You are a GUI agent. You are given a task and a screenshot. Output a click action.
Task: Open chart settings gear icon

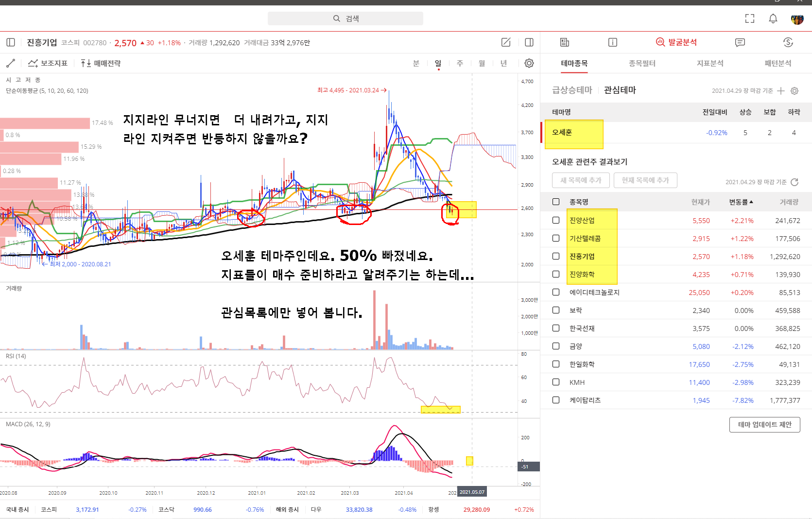pos(529,63)
